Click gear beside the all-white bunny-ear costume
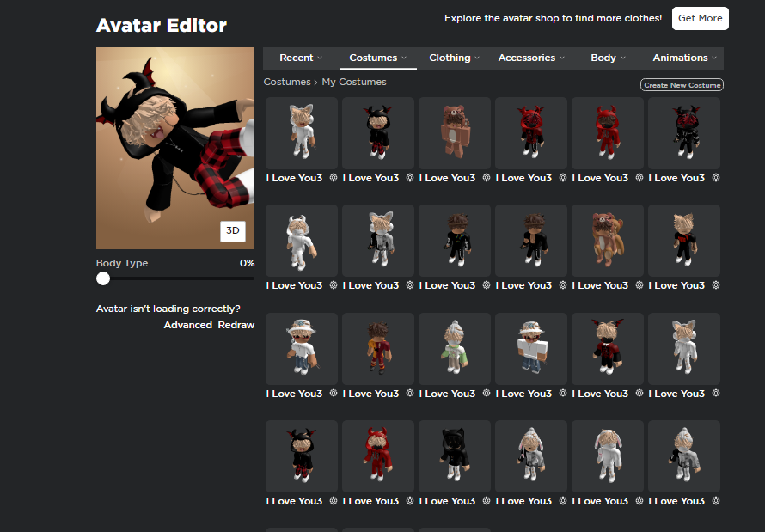The image size is (765, 532). pos(640,501)
